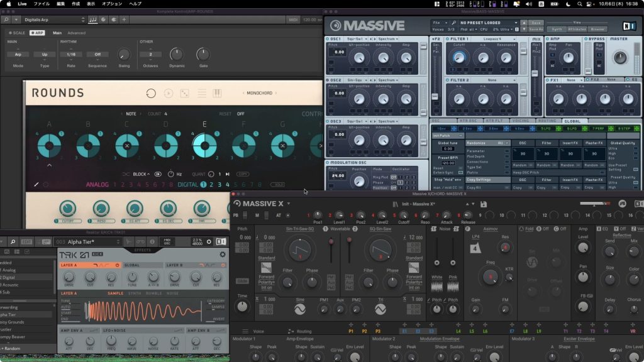Open the Sequence dropdown in the Rhythm section
Image resolution: width=644 pixels, height=362 pixels.
pos(96,54)
